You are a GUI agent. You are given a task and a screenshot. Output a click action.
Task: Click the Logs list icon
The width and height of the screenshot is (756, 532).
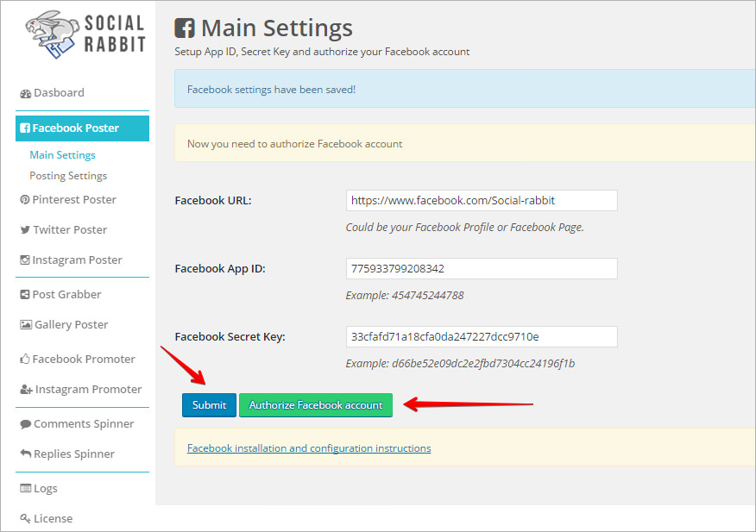(x=25, y=489)
